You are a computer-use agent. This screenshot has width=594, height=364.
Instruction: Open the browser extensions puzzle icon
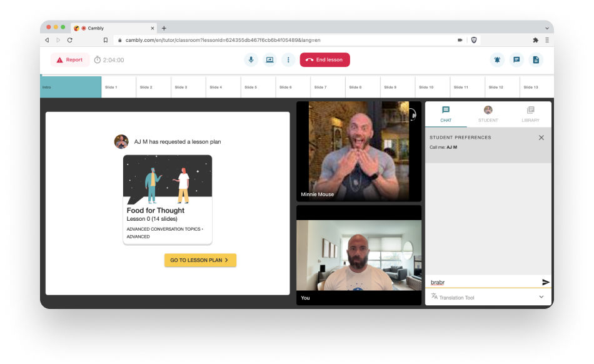[535, 40]
